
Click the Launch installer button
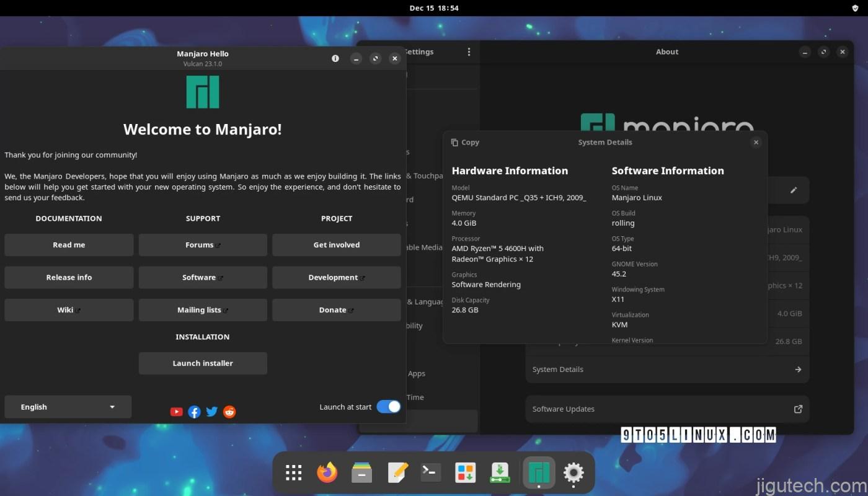tap(203, 363)
